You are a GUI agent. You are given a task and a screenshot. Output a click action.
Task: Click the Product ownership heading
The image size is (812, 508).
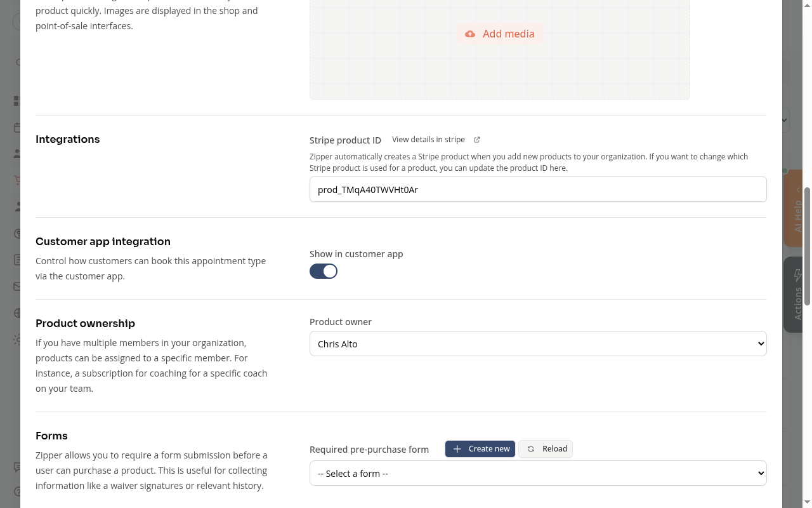[85, 324]
